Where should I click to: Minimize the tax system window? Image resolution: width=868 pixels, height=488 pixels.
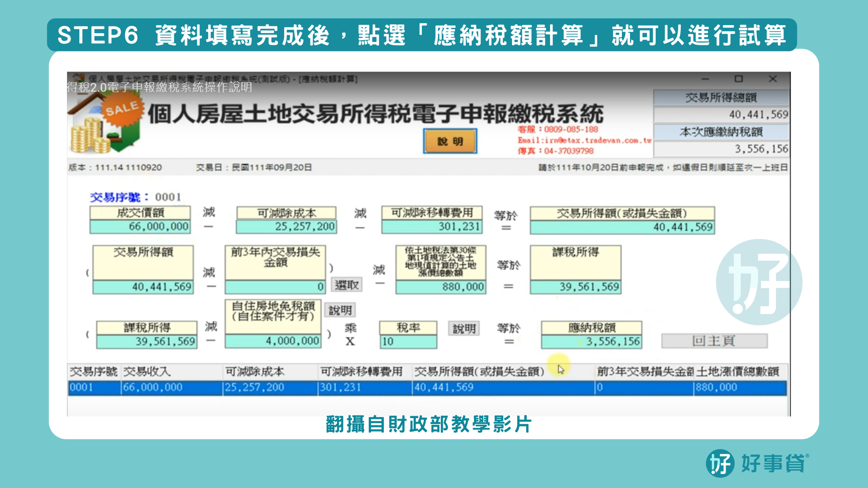[705, 79]
